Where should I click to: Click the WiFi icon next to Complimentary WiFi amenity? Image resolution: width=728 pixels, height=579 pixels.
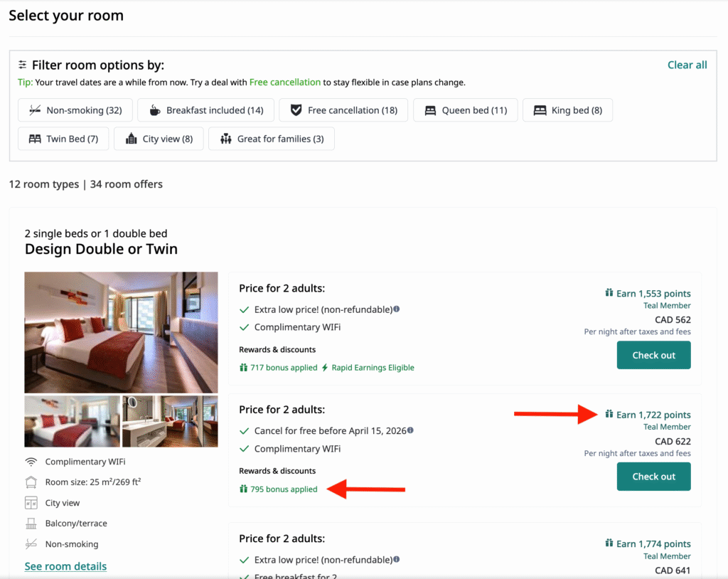click(31, 461)
